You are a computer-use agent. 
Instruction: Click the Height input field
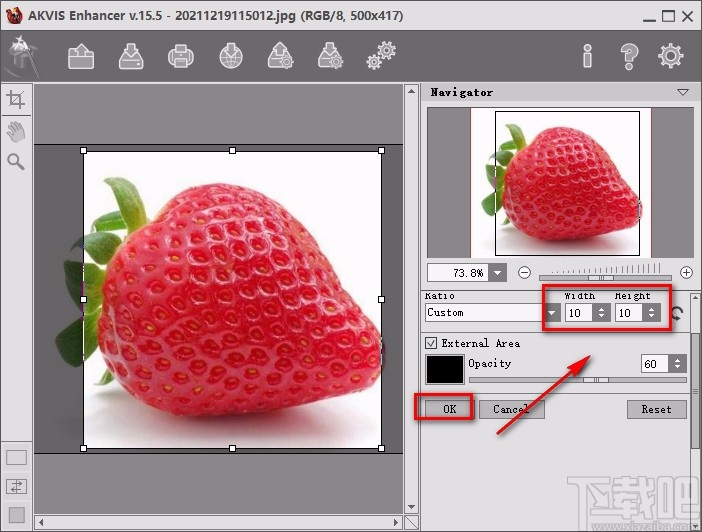[629, 313]
